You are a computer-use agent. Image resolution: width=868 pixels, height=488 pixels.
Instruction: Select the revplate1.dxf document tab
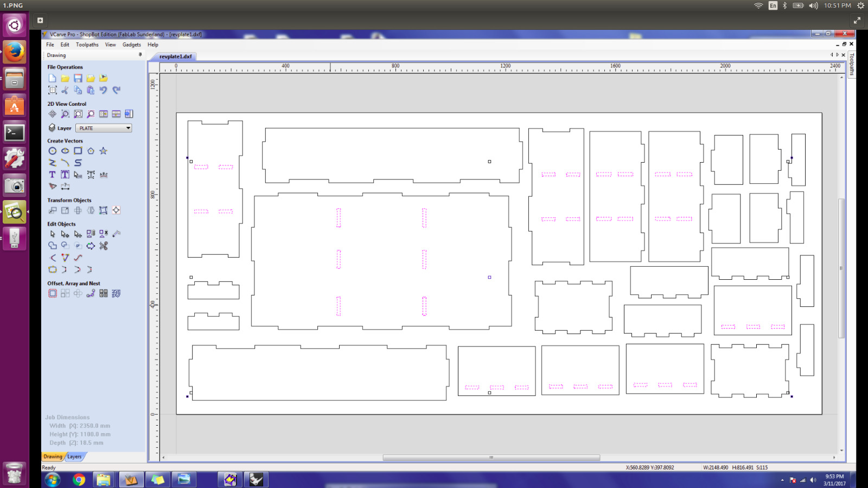click(175, 56)
